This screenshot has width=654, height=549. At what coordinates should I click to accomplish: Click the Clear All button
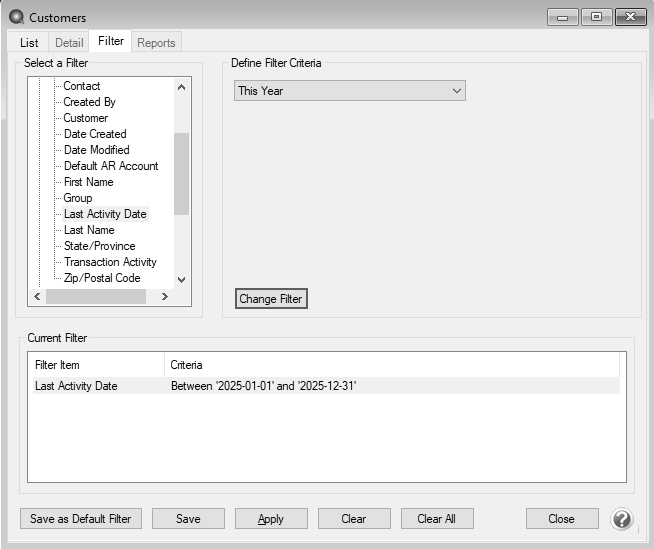pos(437,519)
